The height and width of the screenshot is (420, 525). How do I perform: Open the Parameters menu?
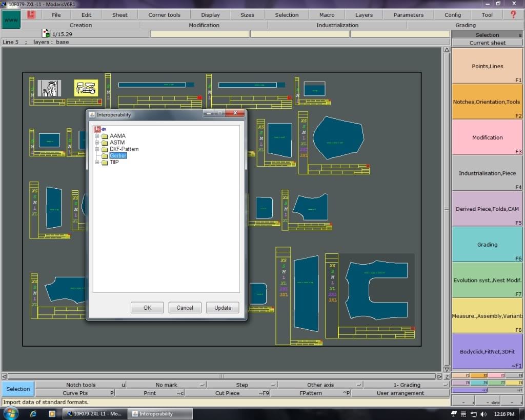(409, 15)
